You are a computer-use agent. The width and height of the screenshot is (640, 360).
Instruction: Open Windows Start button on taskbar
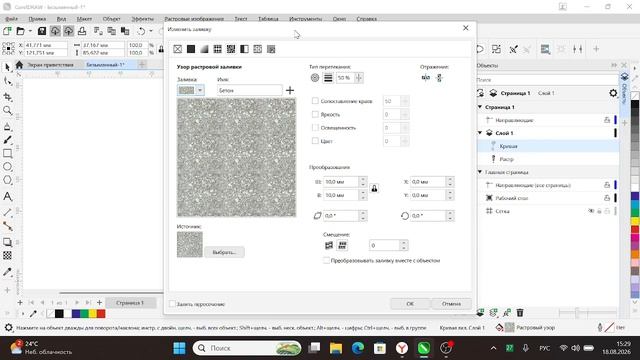coord(179,348)
